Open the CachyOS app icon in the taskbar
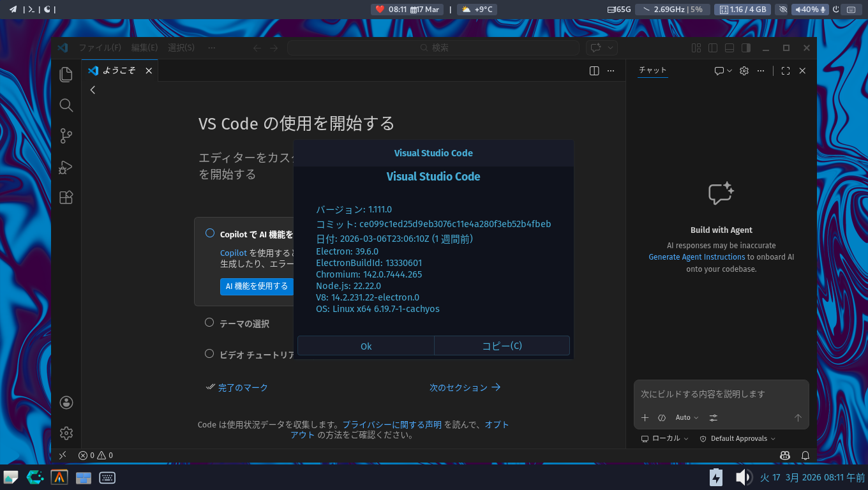The width and height of the screenshot is (868, 490). coord(35,477)
